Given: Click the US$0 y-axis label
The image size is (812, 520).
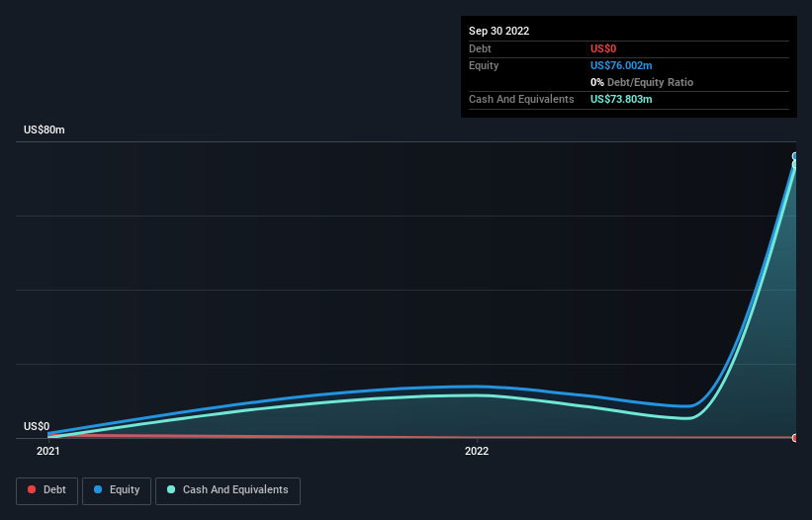Looking at the screenshot, I should point(37,426).
